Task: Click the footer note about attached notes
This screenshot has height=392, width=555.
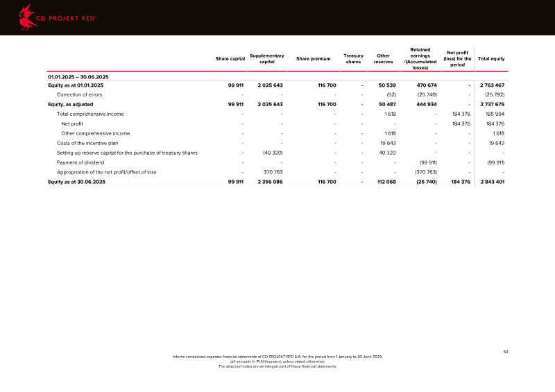Action: 277,366
